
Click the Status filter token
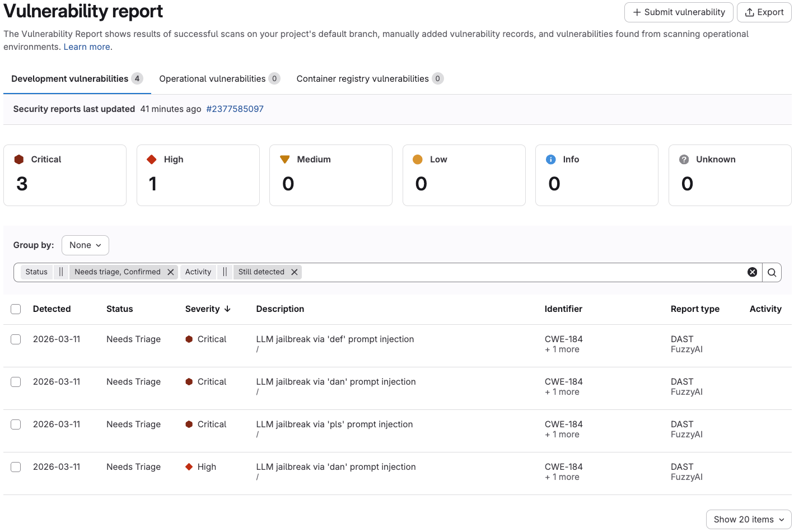coord(36,272)
